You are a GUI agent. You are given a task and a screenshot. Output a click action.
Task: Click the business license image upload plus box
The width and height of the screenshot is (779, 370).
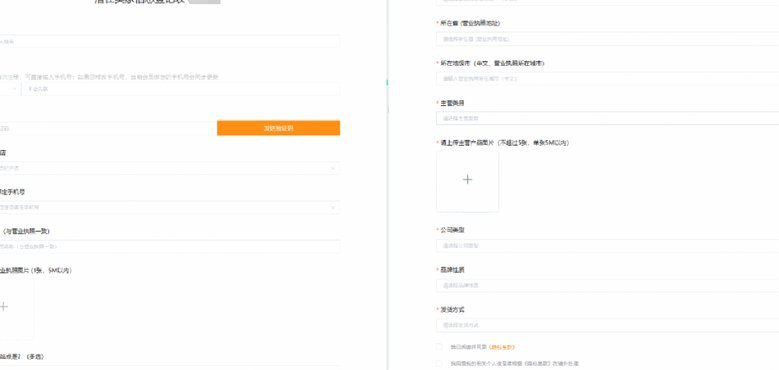point(16,307)
